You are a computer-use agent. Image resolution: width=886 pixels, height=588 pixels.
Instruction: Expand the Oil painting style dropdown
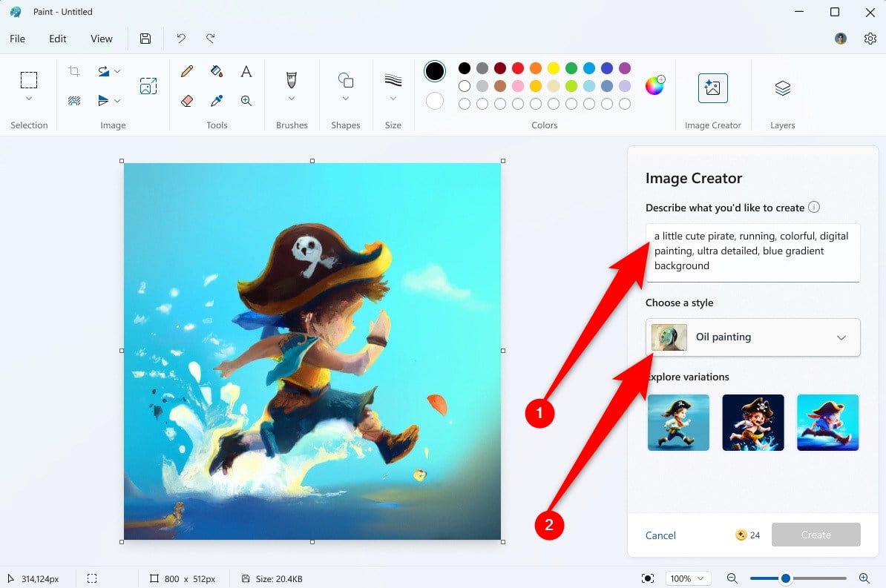[752, 337]
